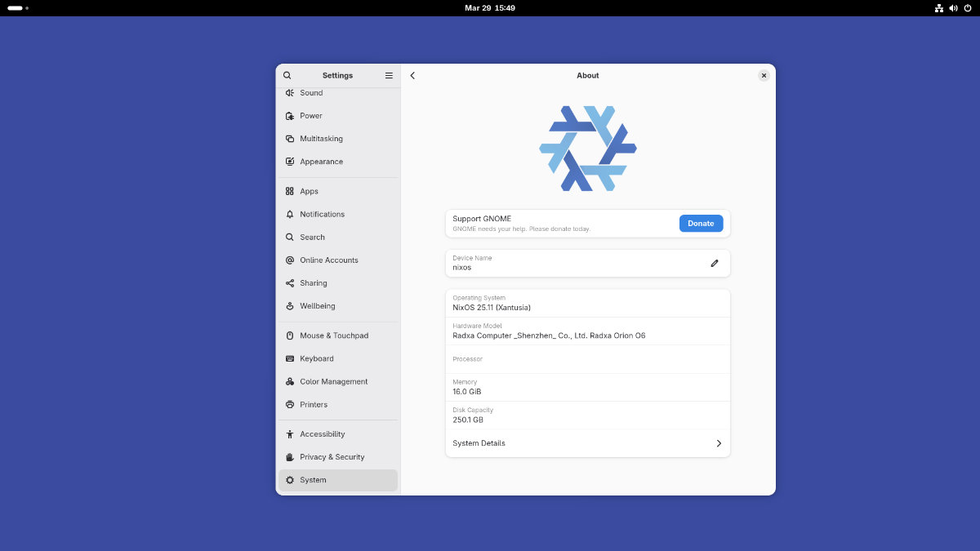Click the power icon in top bar
980x551 pixels.
(968, 7)
